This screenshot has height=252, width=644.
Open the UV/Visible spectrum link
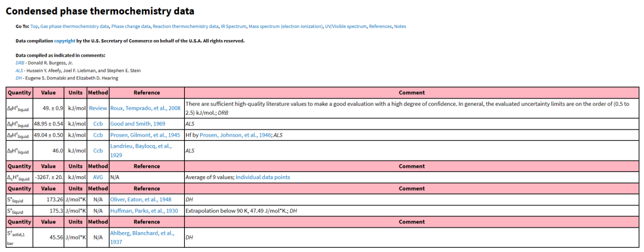(345, 27)
